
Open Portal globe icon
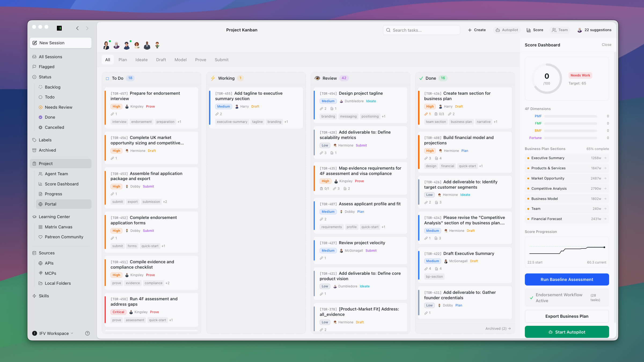(41, 204)
